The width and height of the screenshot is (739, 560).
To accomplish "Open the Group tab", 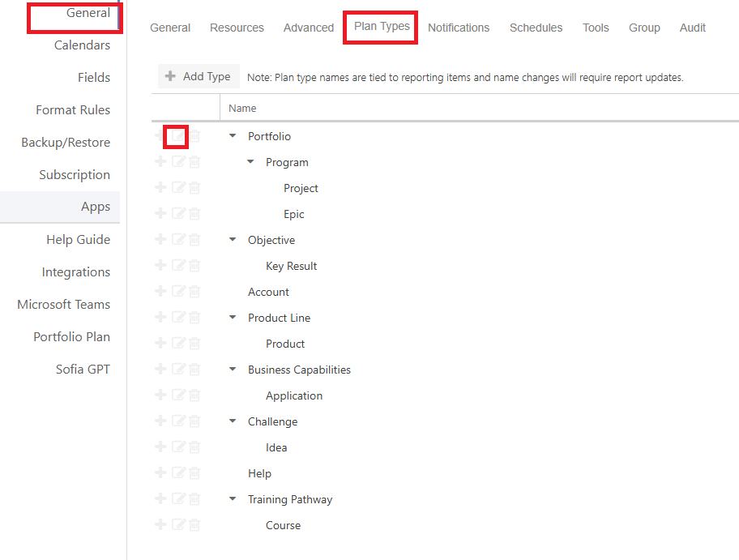I will 644,28.
